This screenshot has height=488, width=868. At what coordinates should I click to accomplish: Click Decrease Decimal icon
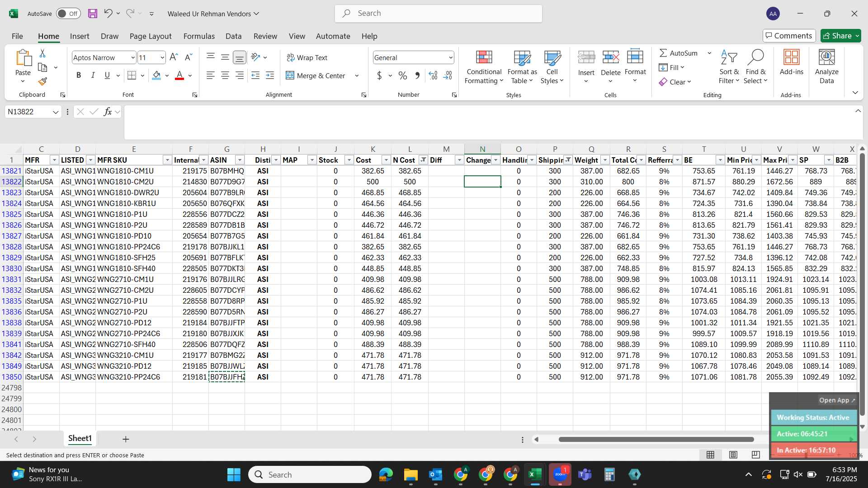448,75
